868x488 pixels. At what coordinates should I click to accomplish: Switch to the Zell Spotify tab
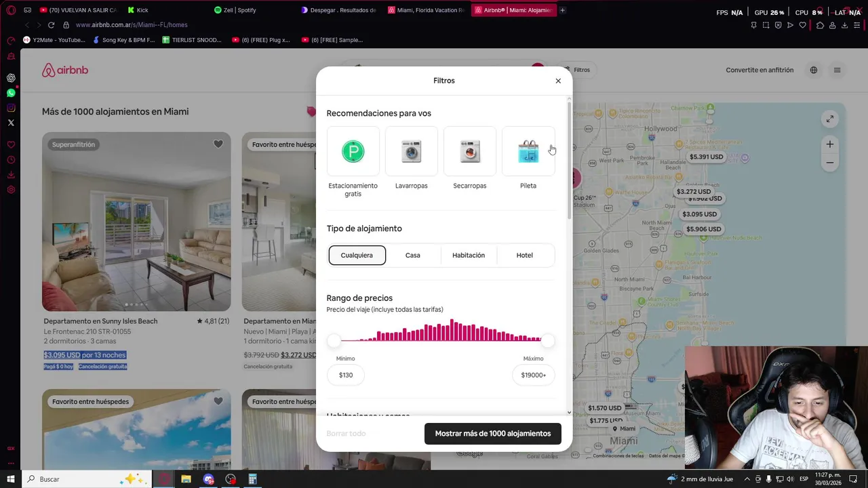[254, 10]
